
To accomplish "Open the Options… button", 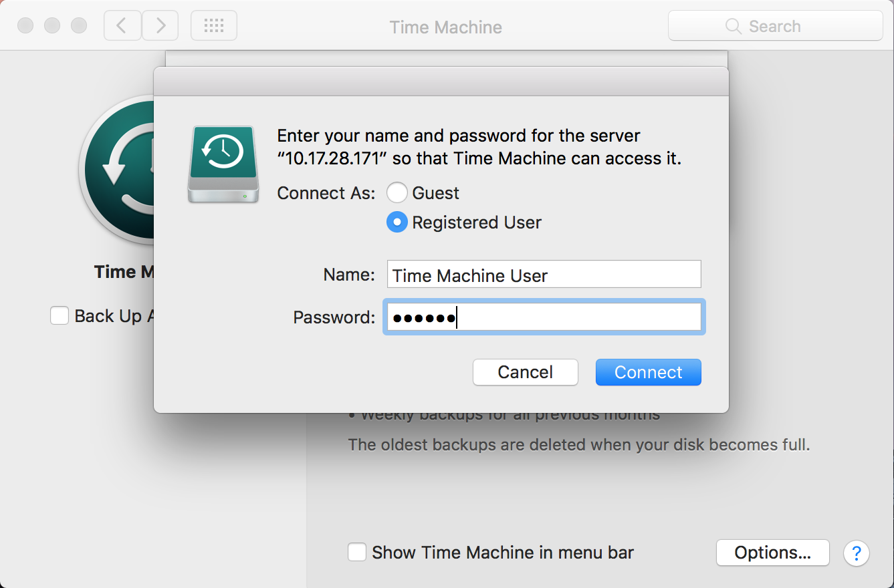I will (x=773, y=553).
